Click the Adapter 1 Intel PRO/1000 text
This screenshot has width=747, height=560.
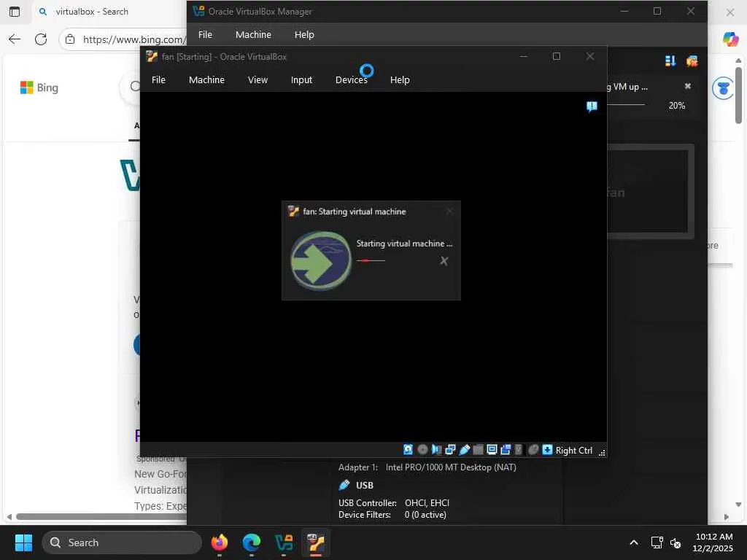[x=427, y=467]
